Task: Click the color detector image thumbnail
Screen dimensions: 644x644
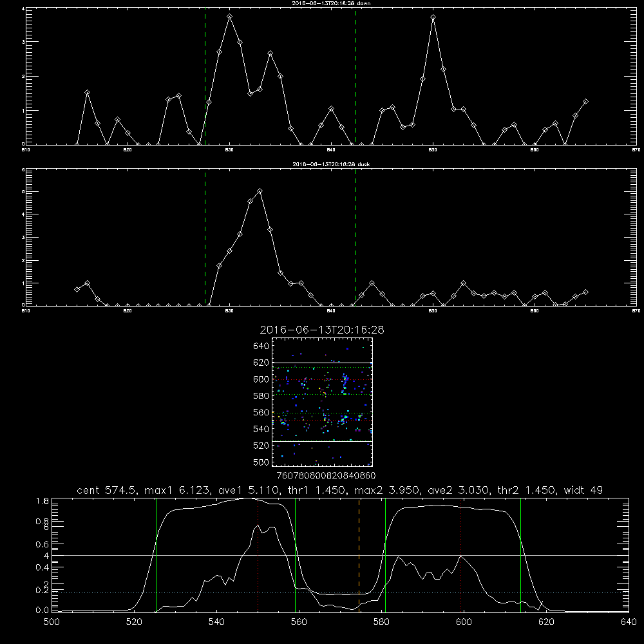Action: point(323,402)
